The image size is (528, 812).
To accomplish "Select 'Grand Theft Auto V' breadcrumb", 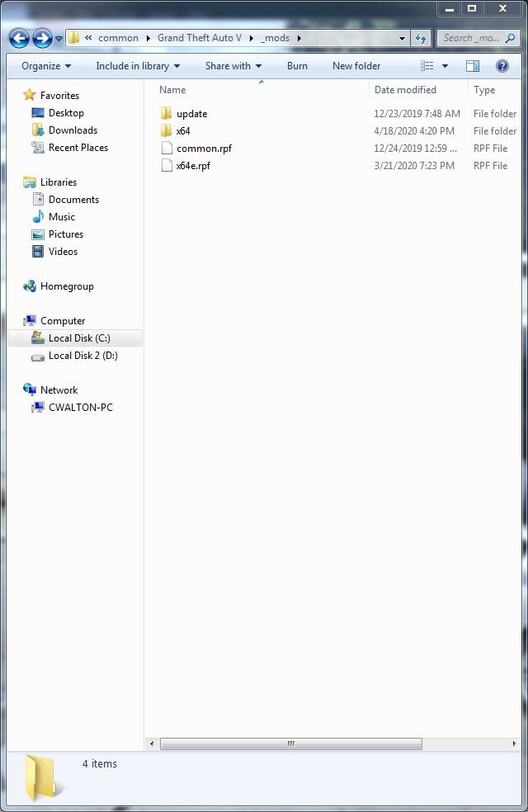I will [200, 38].
